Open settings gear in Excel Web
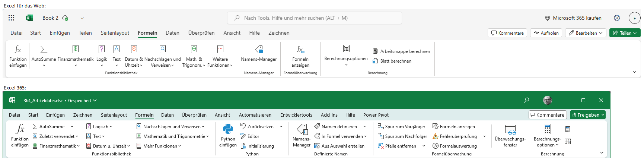 [x=617, y=18]
